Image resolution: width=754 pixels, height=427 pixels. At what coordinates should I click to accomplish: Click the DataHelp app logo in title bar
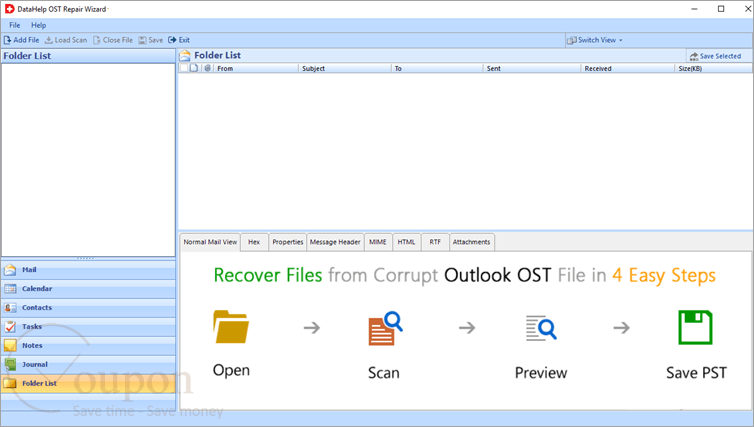(9, 9)
